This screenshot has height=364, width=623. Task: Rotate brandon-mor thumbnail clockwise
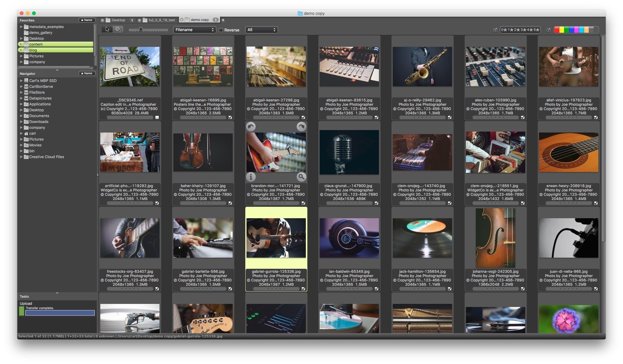[x=301, y=126]
